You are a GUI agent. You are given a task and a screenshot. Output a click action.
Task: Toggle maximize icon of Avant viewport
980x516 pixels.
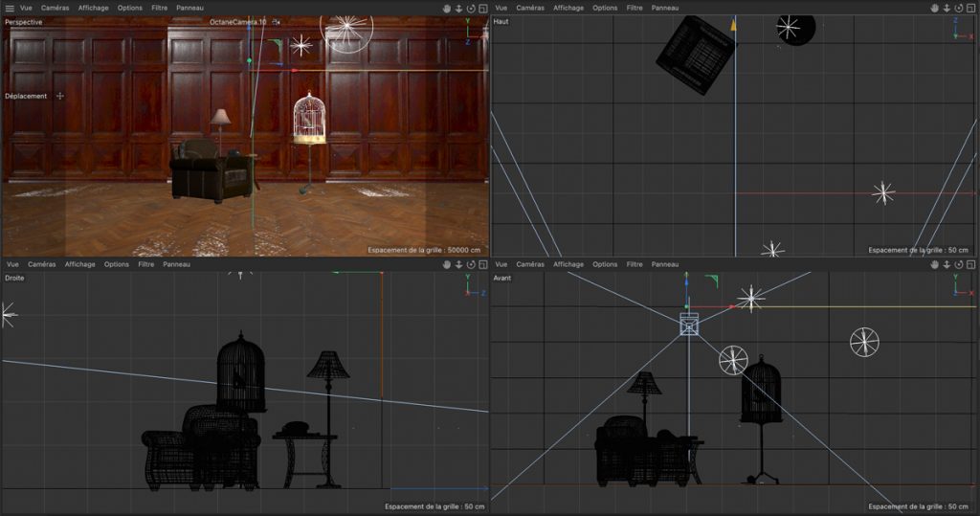click(970, 264)
